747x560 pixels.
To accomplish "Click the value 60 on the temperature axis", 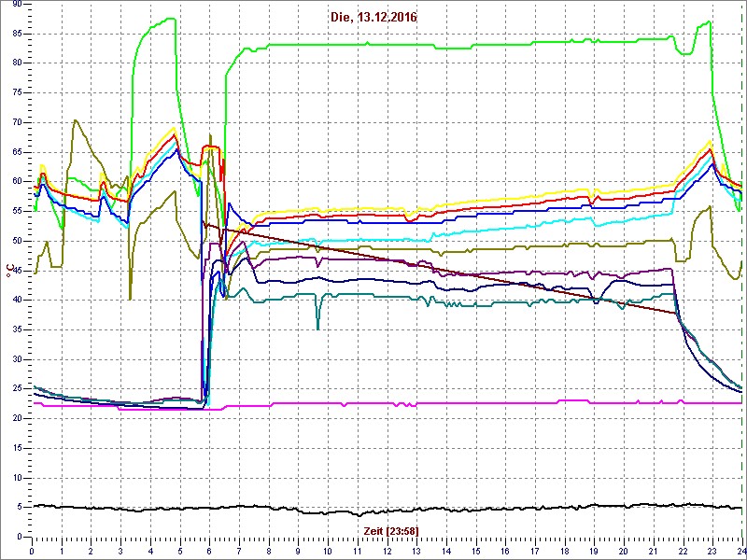I will point(17,181).
